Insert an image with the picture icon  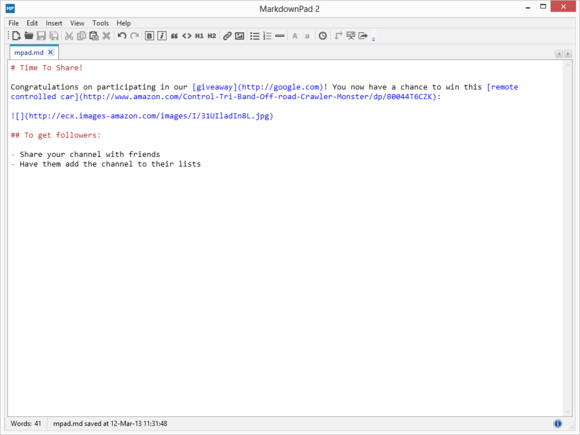tap(240, 36)
